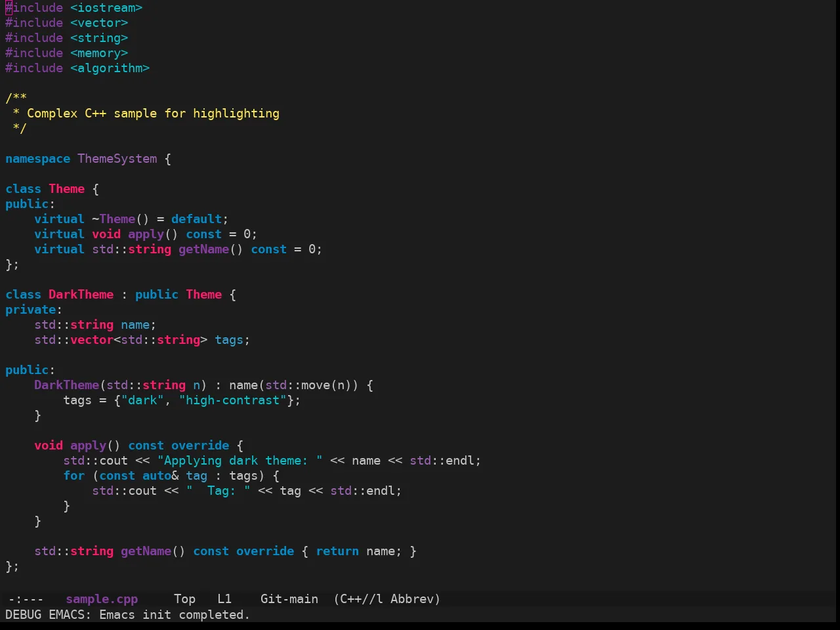Click the " Tag: " string literal
Image resolution: width=840 pixels, height=630 pixels.
pos(219,491)
